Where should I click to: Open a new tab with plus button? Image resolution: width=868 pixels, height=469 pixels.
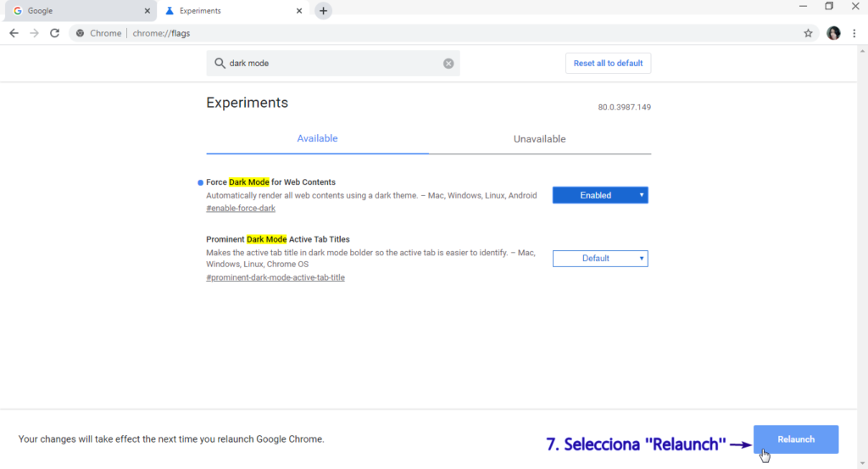(x=323, y=11)
